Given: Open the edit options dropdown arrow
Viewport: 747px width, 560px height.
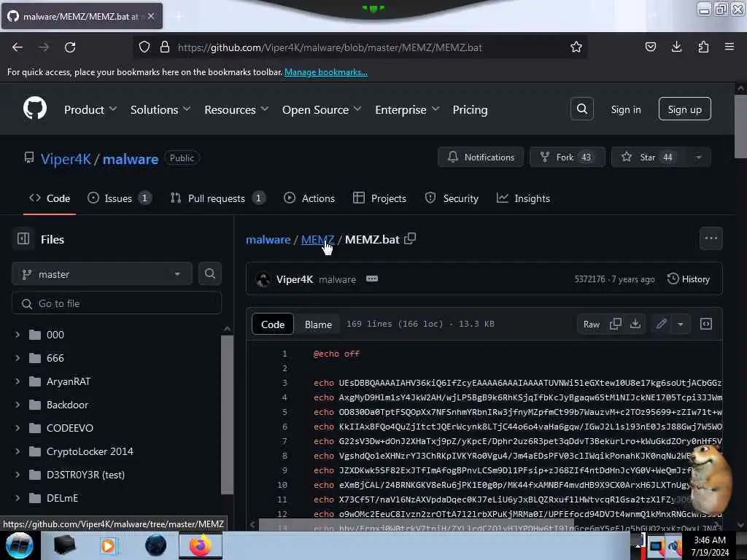Looking at the screenshot, I should tap(681, 324).
